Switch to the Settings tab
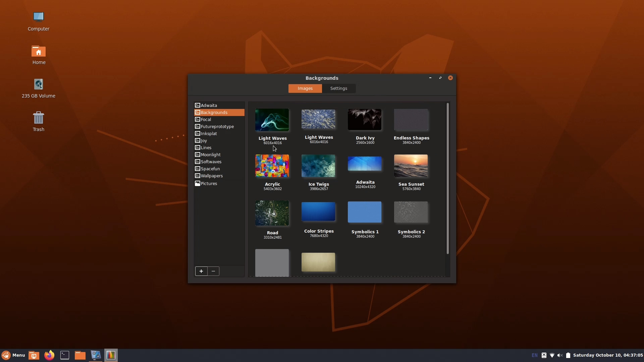644x362 pixels. tap(339, 88)
